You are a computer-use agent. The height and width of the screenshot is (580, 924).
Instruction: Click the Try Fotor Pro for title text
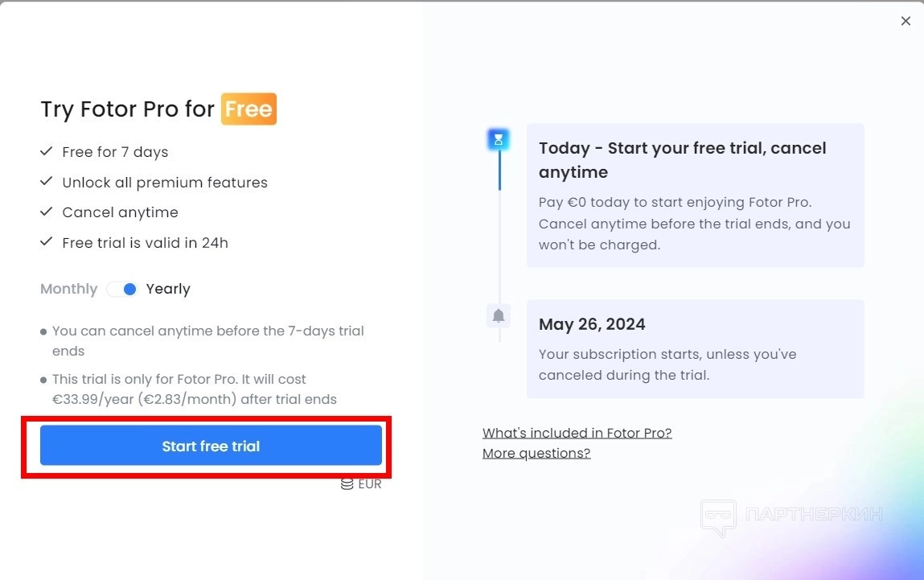tap(128, 109)
